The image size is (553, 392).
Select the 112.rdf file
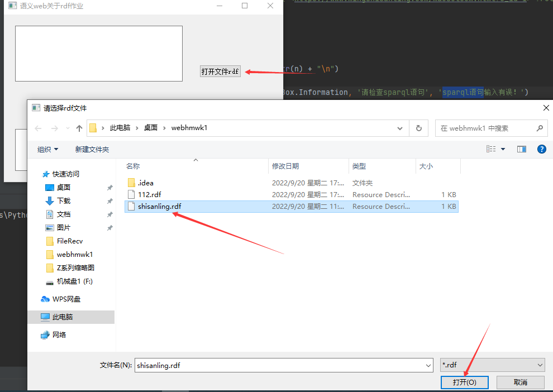click(292, 194)
